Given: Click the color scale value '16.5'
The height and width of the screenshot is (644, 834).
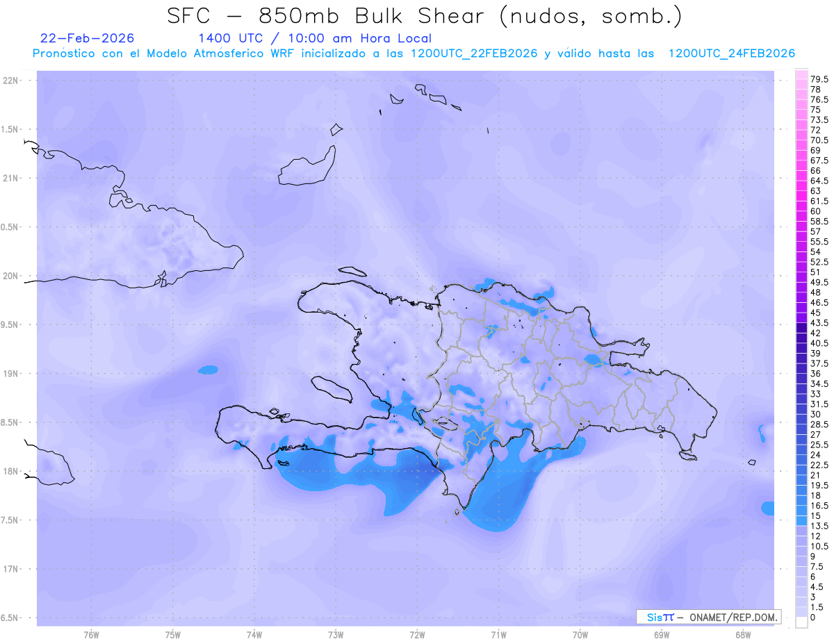Looking at the screenshot, I should pos(819,506).
